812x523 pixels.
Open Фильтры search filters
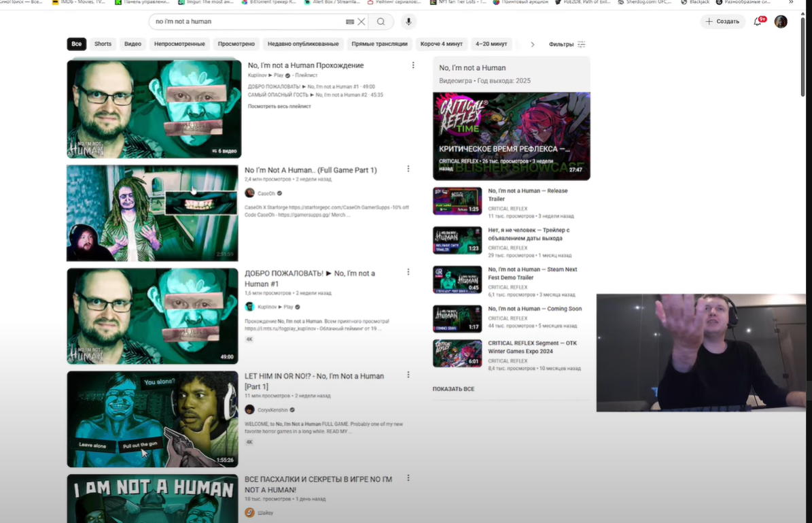click(567, 44)
